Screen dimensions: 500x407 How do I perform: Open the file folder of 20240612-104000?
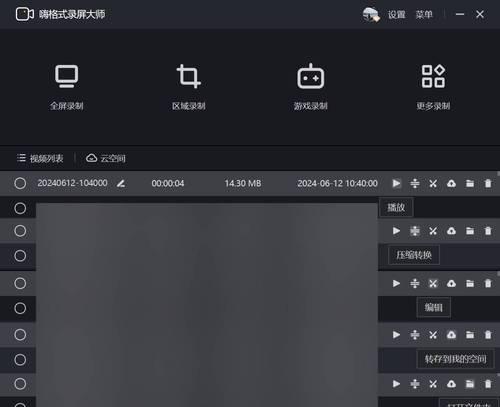(x=470, y=183)
